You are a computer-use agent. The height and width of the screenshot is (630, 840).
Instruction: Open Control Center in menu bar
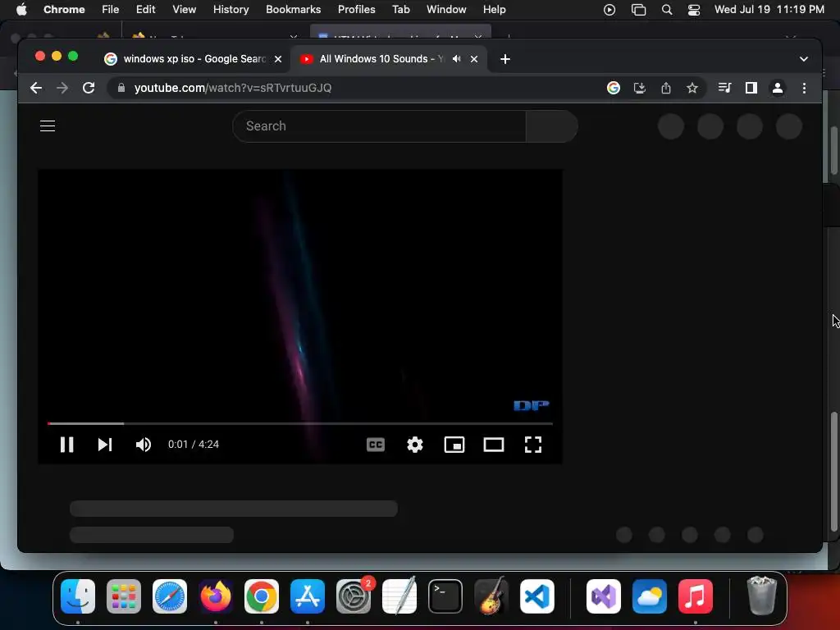point(694,10)
